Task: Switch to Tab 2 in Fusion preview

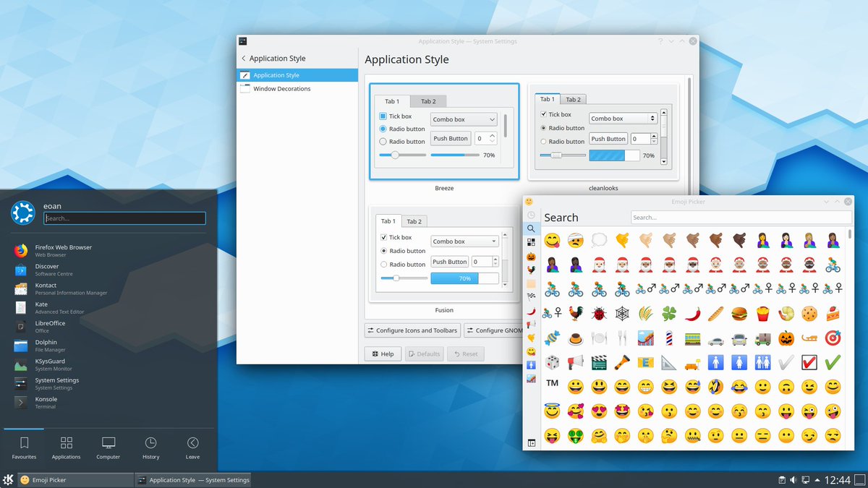Action: coord(414,221)
